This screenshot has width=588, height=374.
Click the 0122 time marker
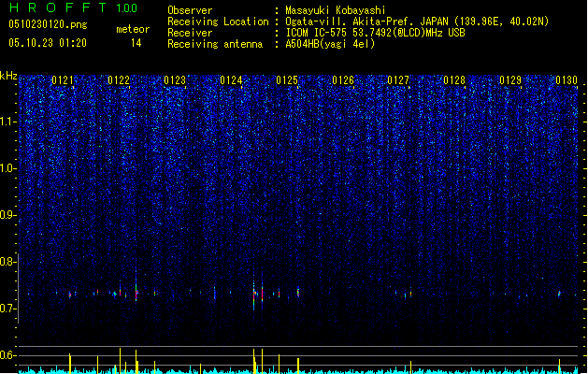pyautogui.click(x=119, y=80)
